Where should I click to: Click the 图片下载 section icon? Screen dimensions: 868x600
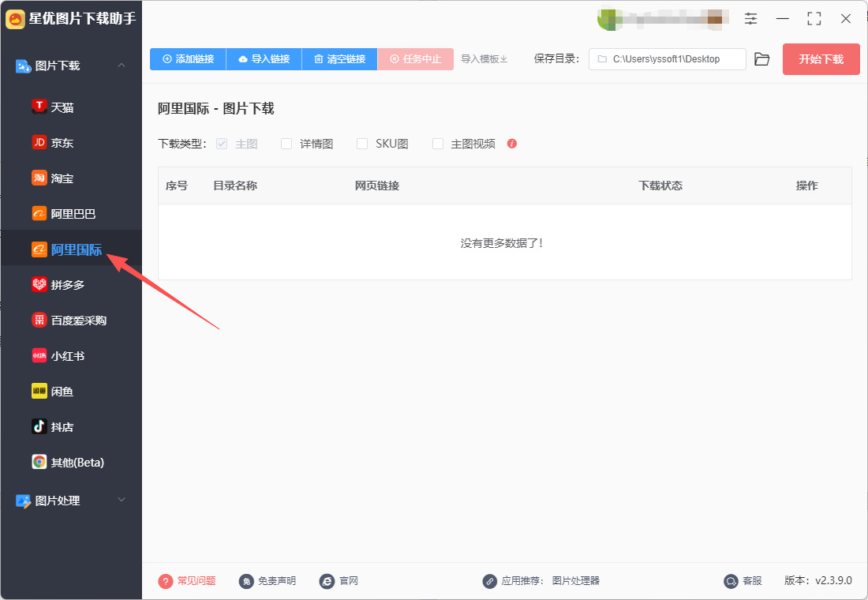pyautogui.click(x=23, y=66)
